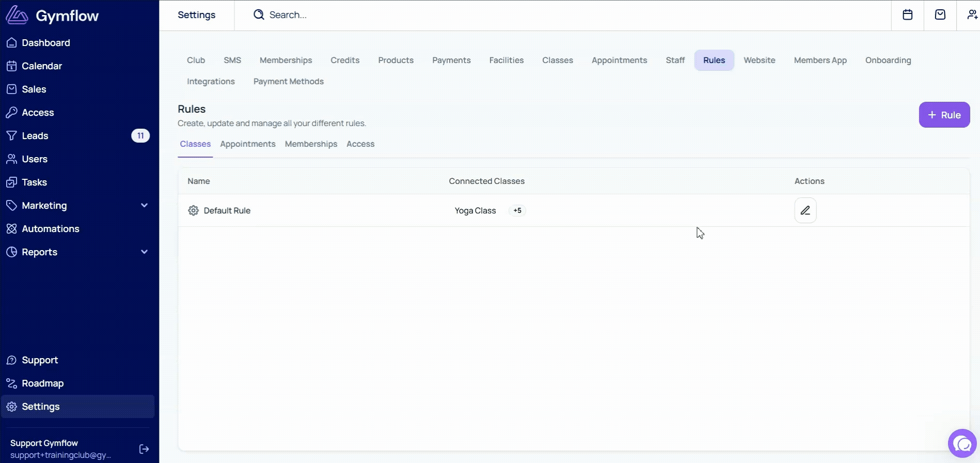Click the gear icon beside Default Rule
This screenshot has height=463, width=980.
pos(193,210)
